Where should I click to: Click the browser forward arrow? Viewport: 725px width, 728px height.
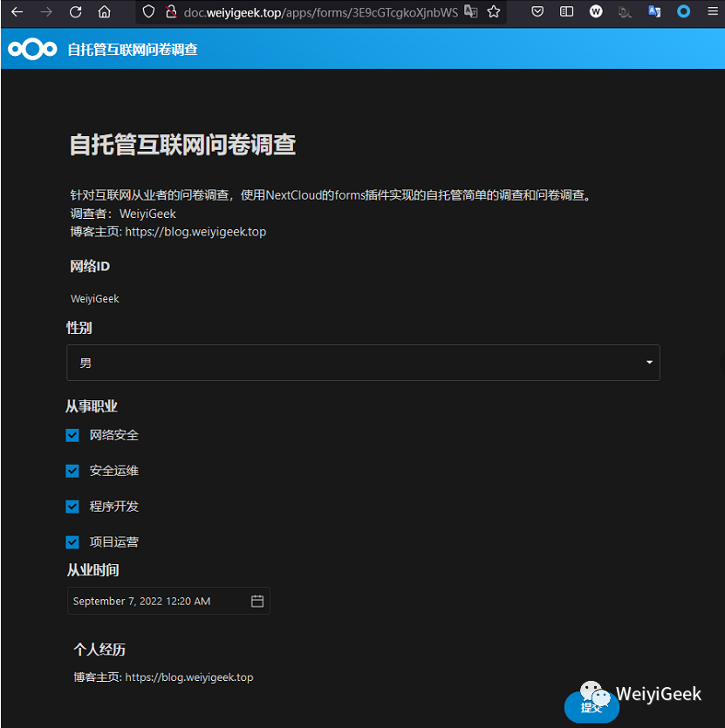[46, 11]
